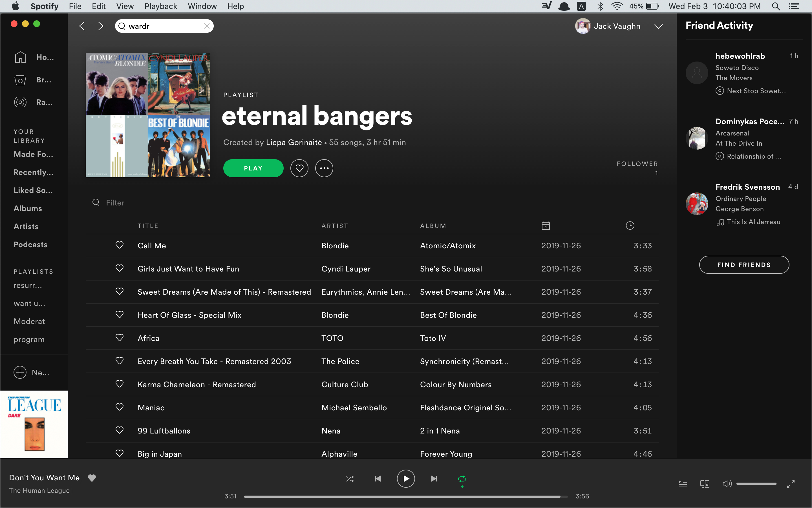812x508 pixels.
Task: Open the three-dot more options button
Action: (324, 168)
